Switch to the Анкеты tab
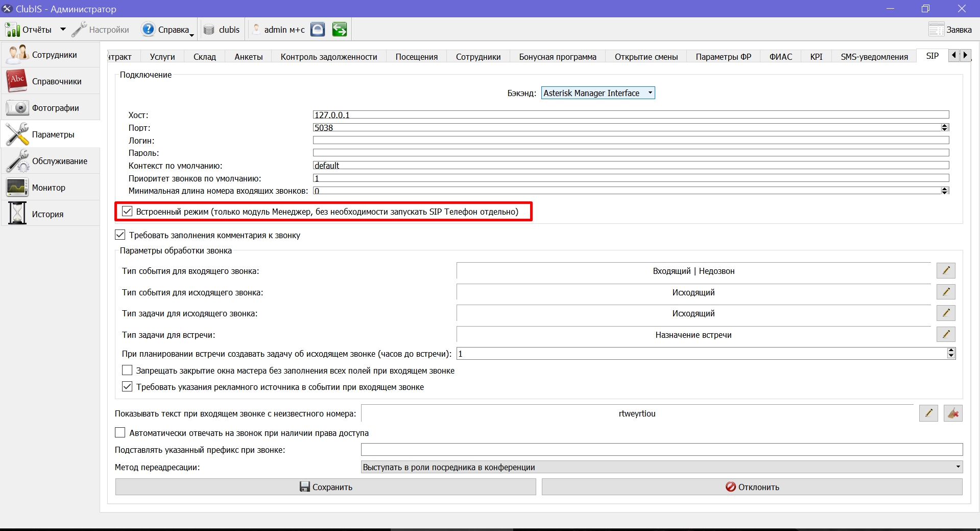The height and width of the screenshot is (531, 980). click(x=249, y=57)
